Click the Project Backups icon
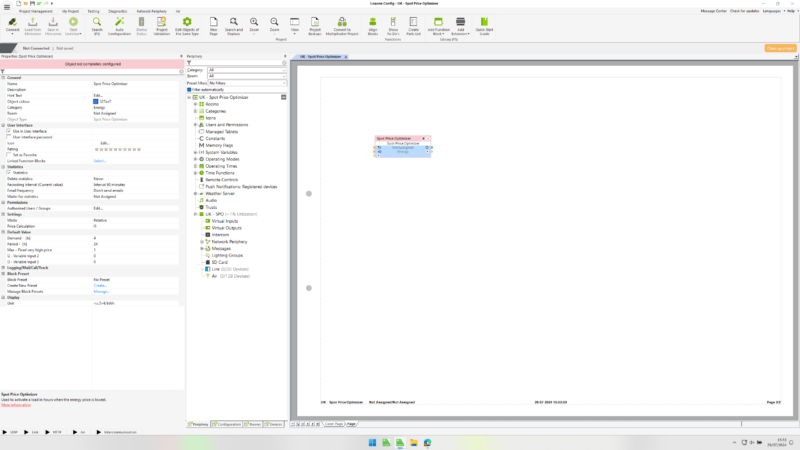 (x=315, y=24)
